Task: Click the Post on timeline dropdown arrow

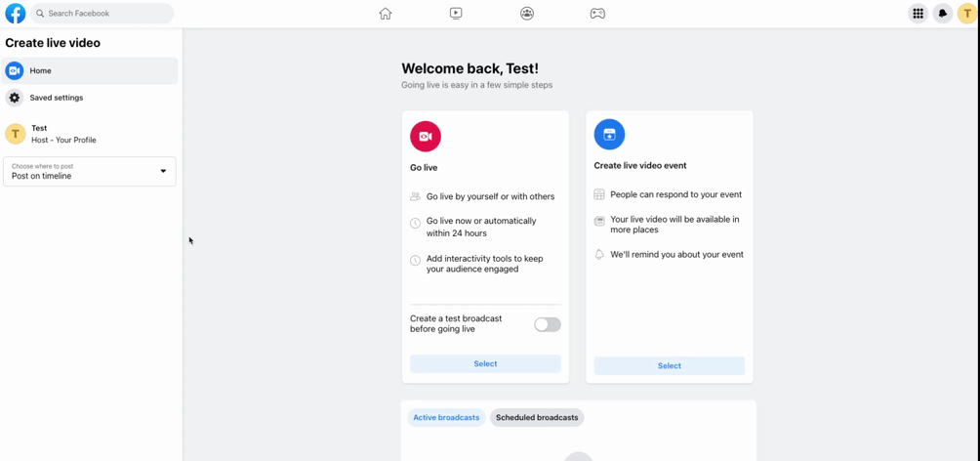Action: [x=163, y=172]
